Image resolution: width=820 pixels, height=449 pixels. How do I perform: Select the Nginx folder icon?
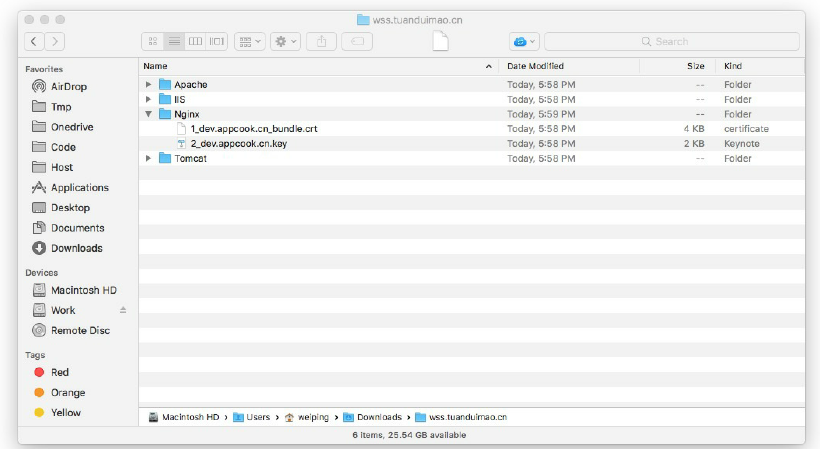[x=165, y=113]
